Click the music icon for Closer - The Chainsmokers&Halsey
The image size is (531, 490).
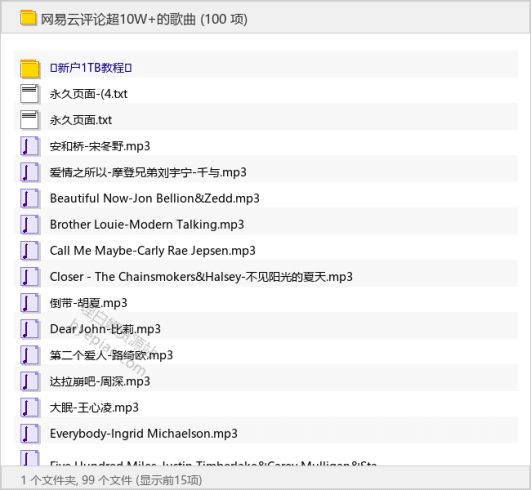click(x=30, y=277)
